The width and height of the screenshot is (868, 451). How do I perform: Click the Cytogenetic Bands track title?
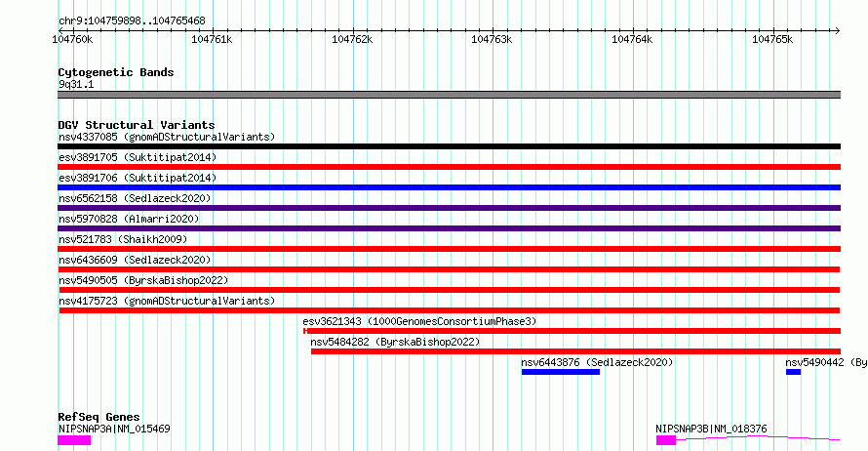coord(116,72)
